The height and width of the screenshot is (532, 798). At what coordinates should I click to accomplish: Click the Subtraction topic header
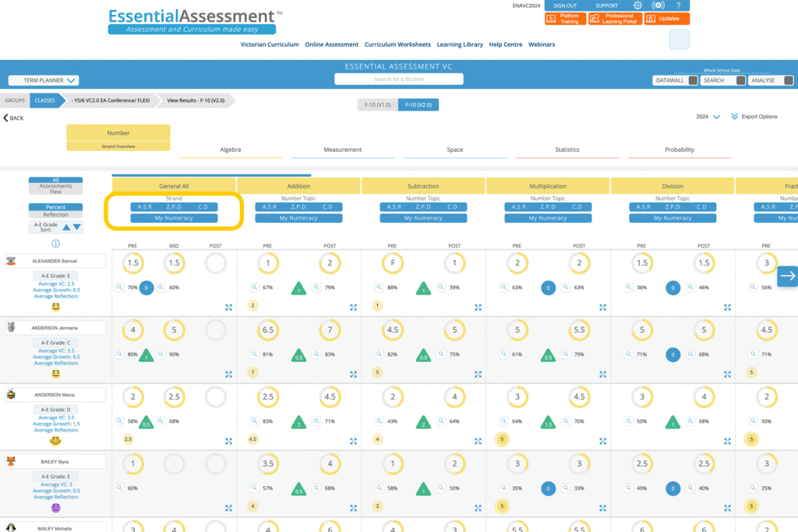tap(423, 186)
